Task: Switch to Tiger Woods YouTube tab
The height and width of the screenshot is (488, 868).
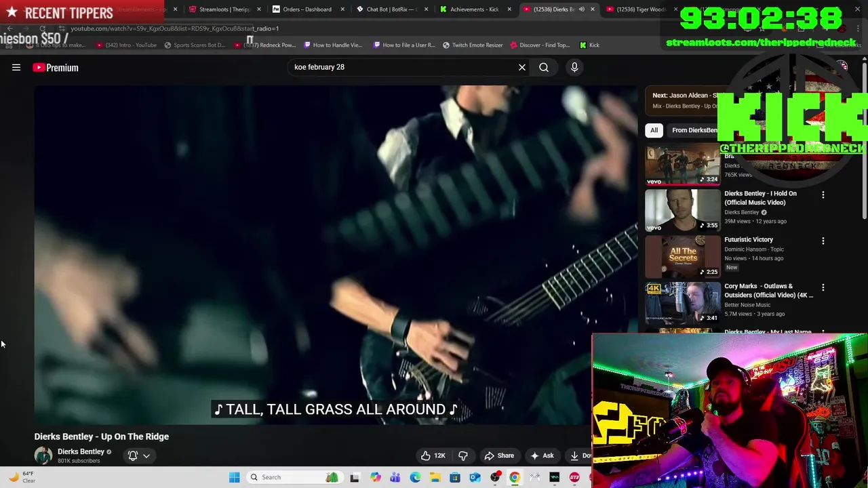Action: tap(641, 9)
